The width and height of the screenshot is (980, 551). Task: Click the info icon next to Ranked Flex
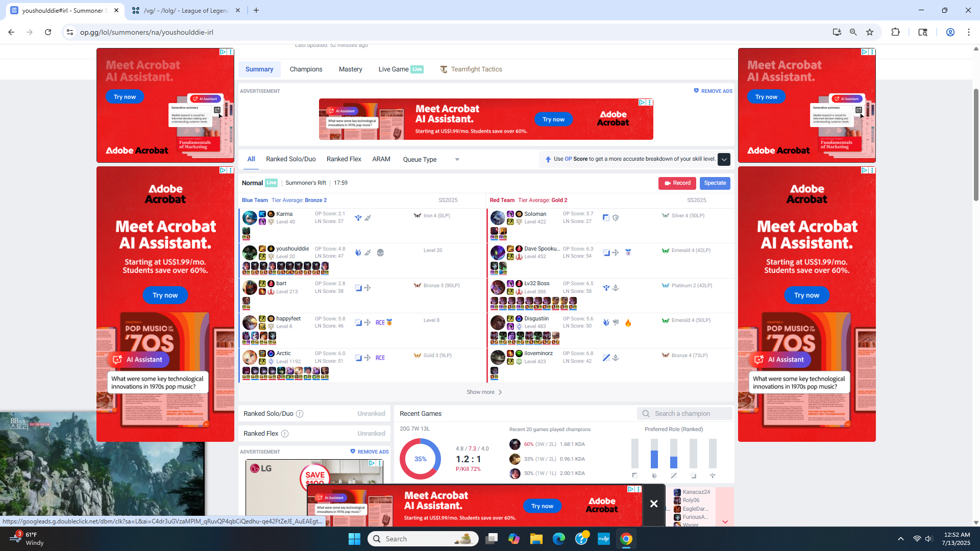pos(285,434)
